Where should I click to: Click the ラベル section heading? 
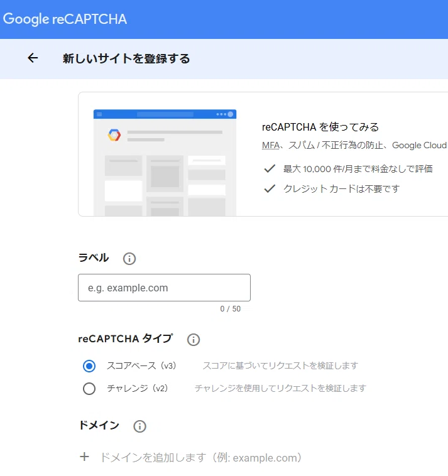click(94, 257)
